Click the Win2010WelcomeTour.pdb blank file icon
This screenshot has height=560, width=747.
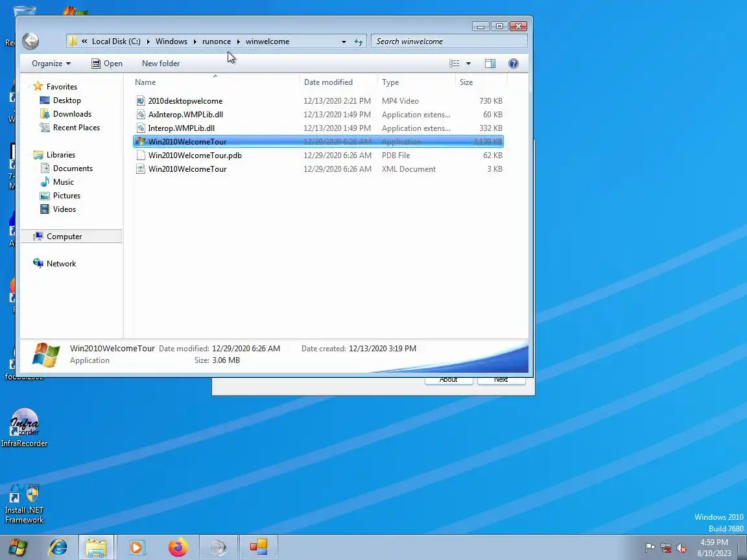point(141,156)
